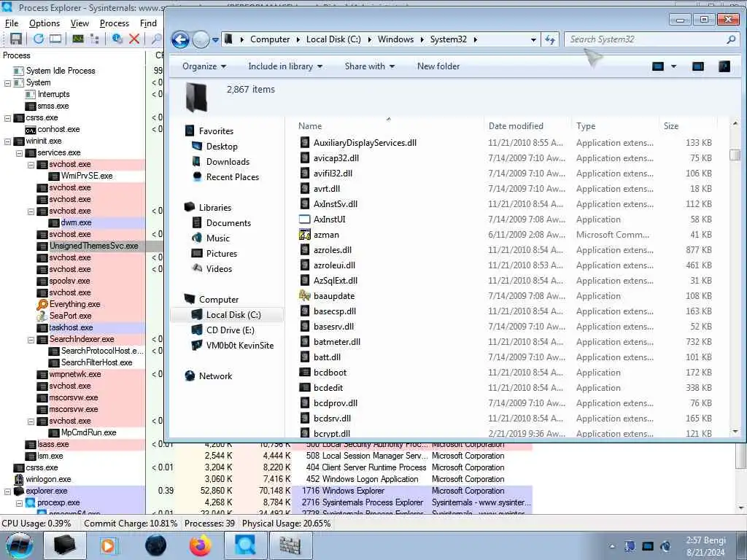Image resolution: width=747 pixels, height=560 pixels.
Task: Select the dwm.exe process
Action: click(x=76, y=223)
